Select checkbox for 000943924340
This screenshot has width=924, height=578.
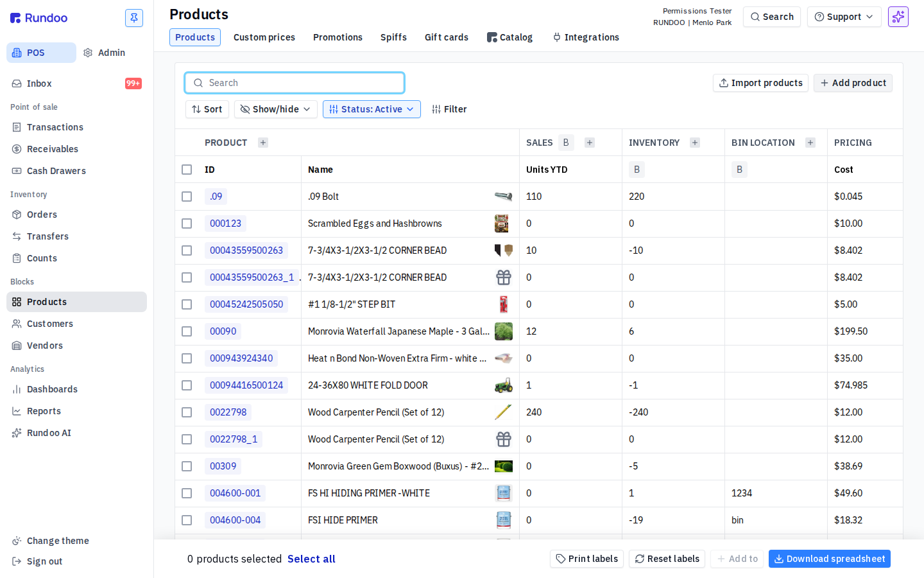187,358
